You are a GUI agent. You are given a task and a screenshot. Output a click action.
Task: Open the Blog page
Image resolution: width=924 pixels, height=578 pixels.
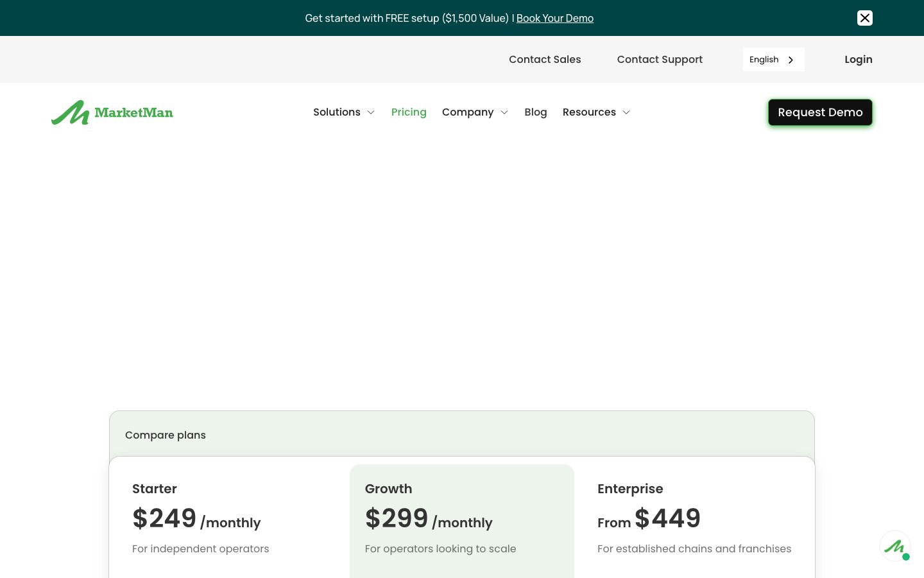click(536, 112)
